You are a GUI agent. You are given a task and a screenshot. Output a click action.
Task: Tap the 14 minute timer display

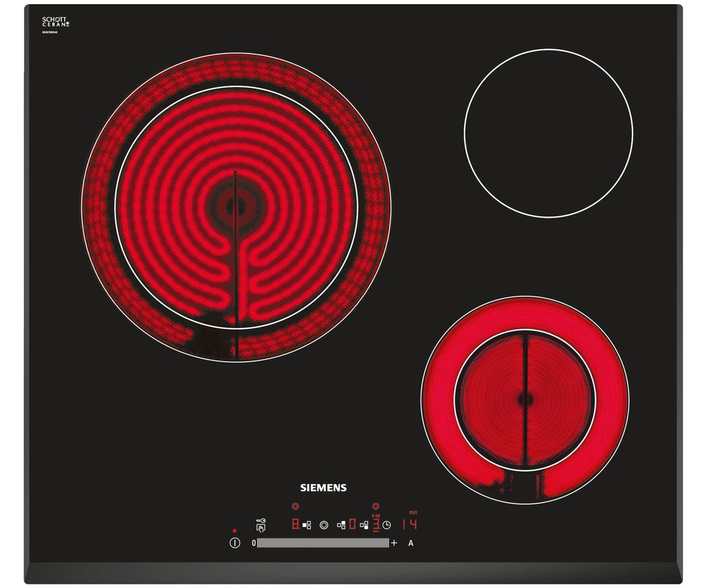(409, 524)
